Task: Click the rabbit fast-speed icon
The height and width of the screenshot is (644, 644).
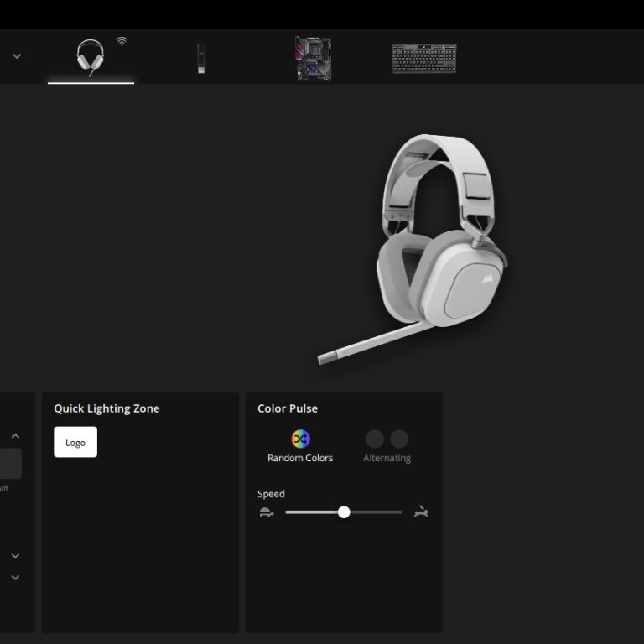Action: tap(421, 512)
